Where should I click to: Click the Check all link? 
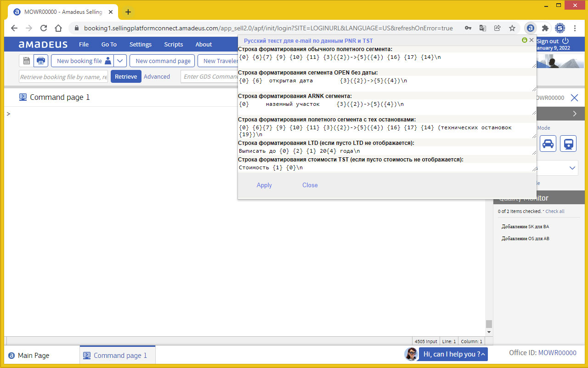pos(555,211)
